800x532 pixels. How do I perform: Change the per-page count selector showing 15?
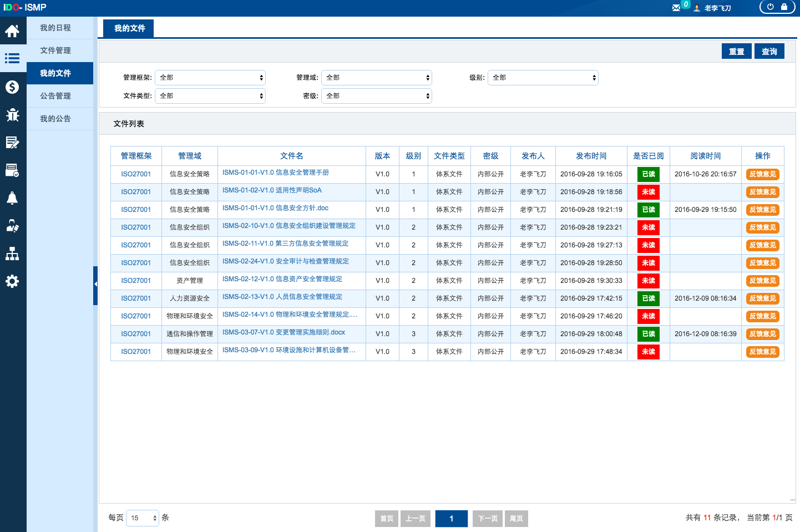(x=143, y=518)
